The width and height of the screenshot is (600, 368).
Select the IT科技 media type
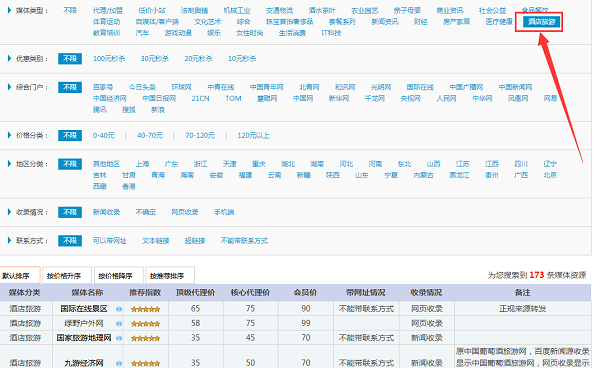[x=331, y=33]
